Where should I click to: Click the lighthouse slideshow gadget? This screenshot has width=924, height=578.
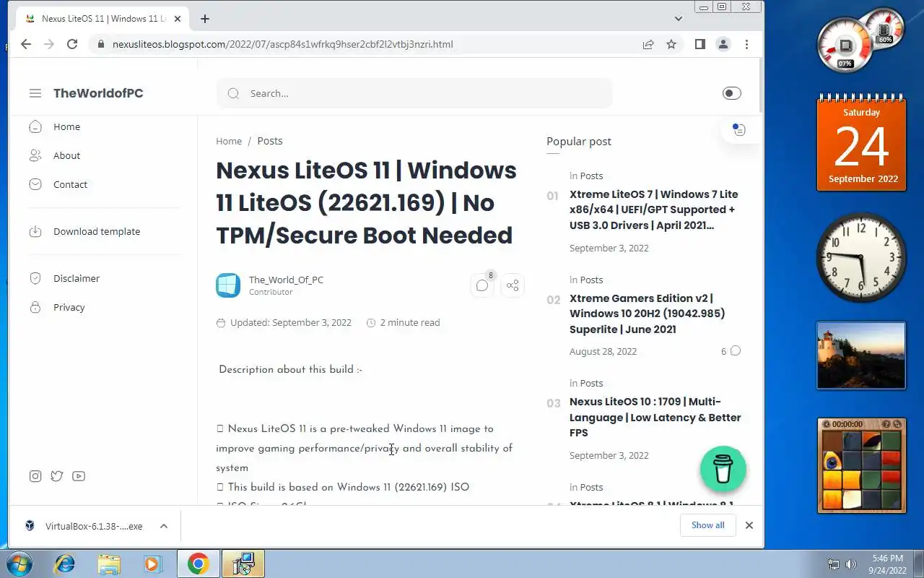click(x=861, y=355)
